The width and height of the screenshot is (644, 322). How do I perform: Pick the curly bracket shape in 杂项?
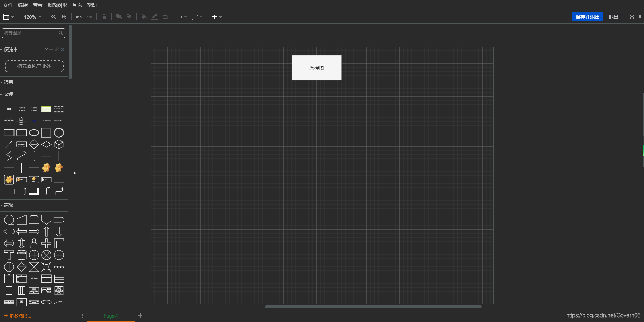(x=34, y=156)
